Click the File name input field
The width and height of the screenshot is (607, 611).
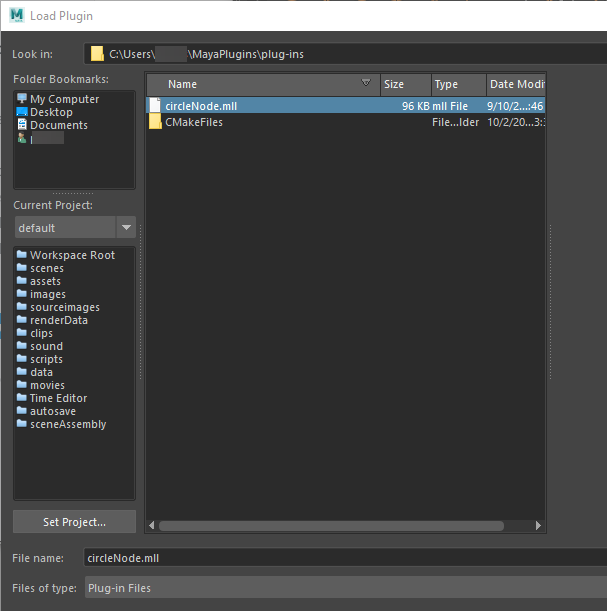345,558
